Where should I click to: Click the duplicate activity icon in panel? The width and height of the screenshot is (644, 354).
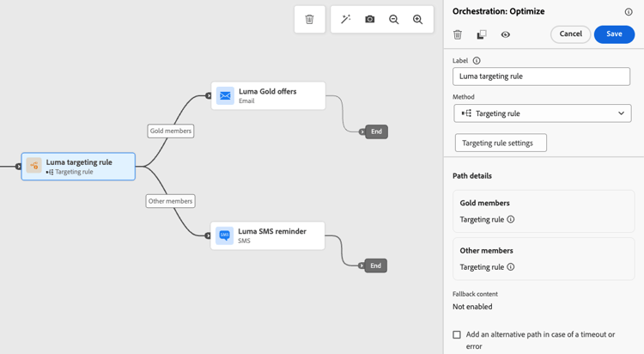482,34
